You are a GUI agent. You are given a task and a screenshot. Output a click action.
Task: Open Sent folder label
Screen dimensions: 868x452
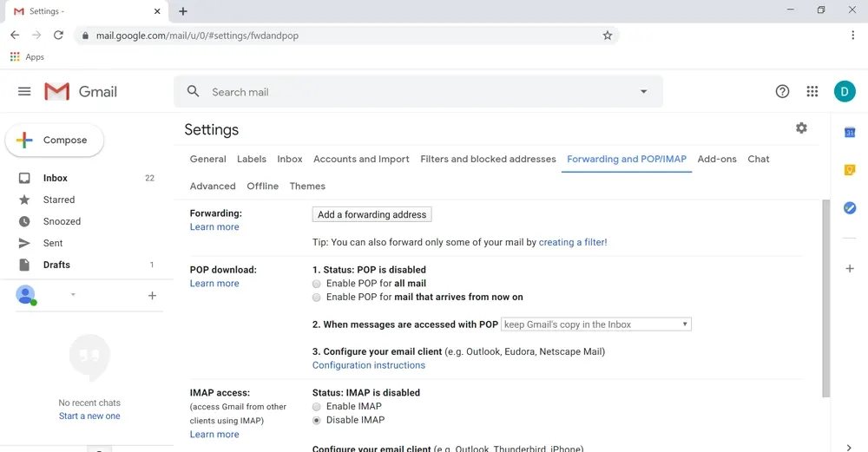coord(53,243)
